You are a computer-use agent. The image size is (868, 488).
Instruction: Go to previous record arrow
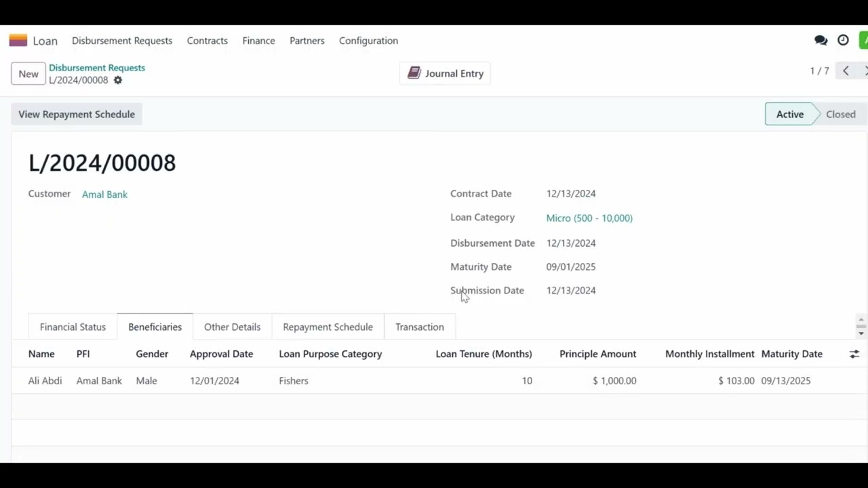coord(846,70)
